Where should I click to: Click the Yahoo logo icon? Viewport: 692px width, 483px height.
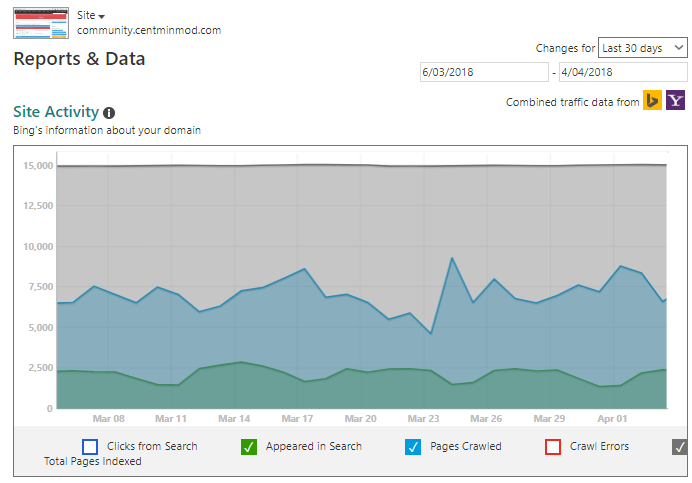pyautogui.click(x=675, y=100)
